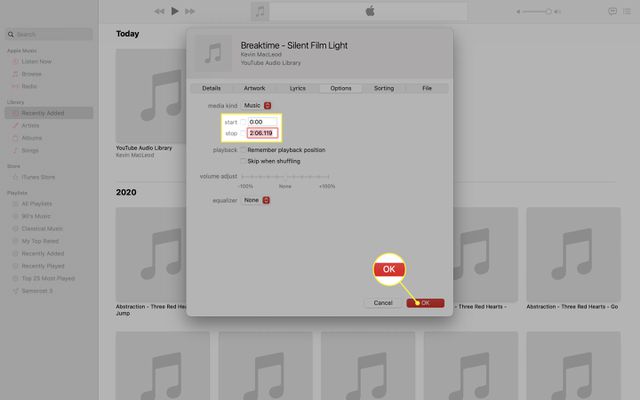The height and width of the screenshot is (400, 640).
Task: Click the Today section heading
Action: coord(127,34)
